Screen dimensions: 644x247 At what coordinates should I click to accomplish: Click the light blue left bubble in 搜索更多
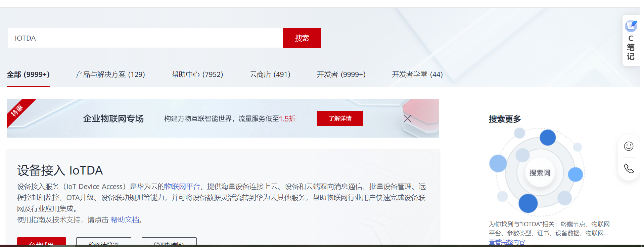(x=498, y=163)
